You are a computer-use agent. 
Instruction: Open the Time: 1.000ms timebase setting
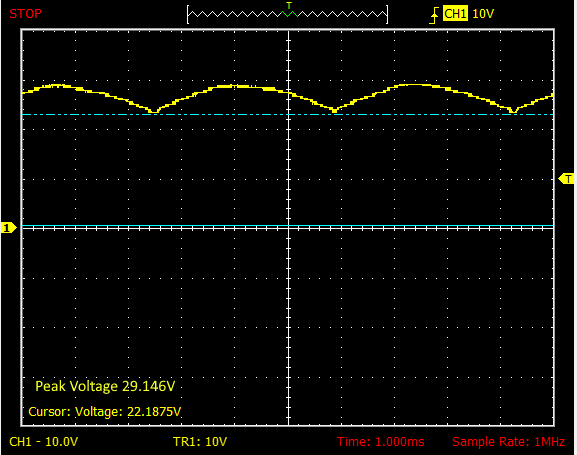coord(380,441)
